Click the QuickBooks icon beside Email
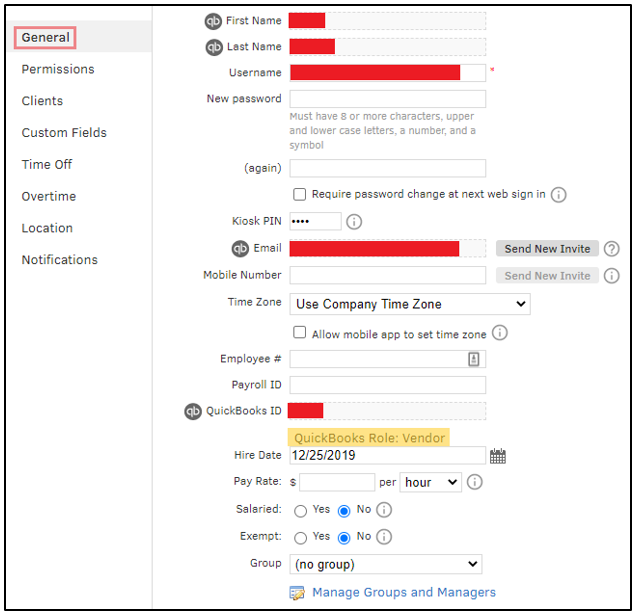This screenshot has height=615, width=636. [x=240, y=248]
